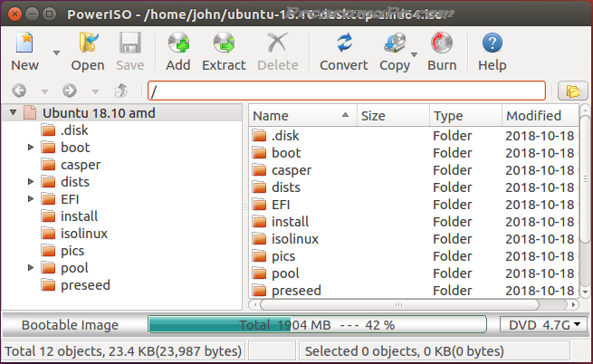Click the Bootable Image status label

point(71,325)
